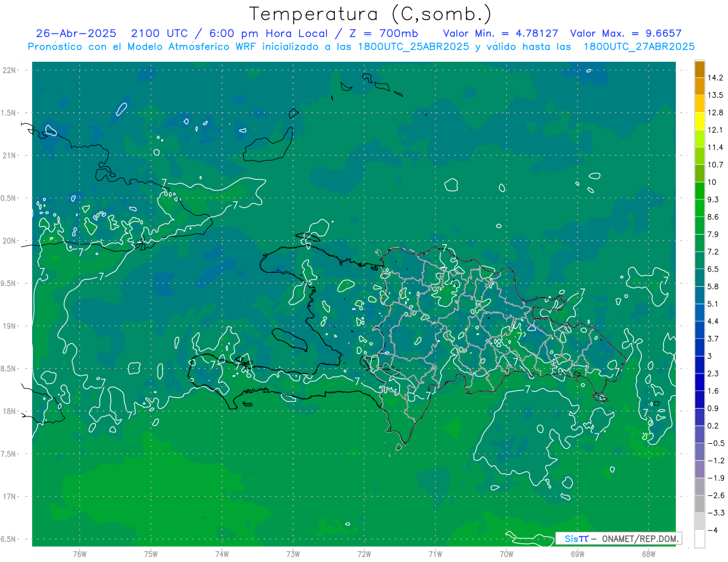728x562 pixels.
Task: Click the dark blue swatch between 1.6 and 0.9
Action: coord(699,400)
